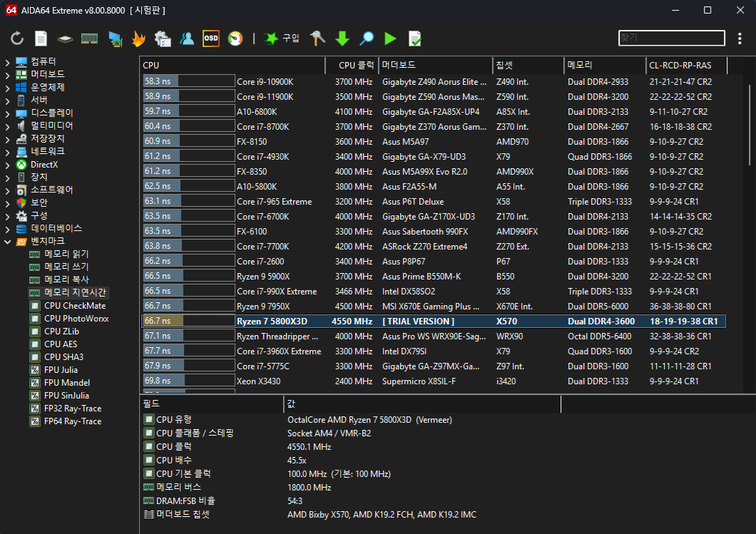Open the 메모리 복사 benchmark

tap(66, 279)
